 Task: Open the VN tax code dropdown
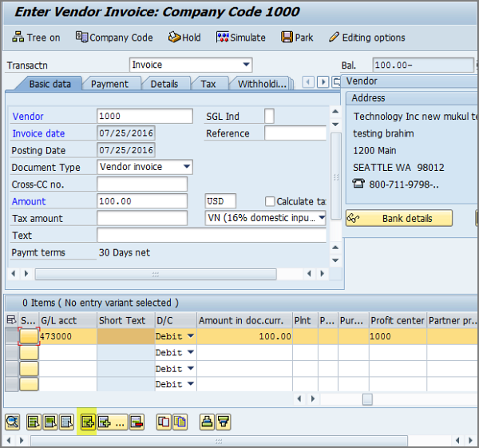coord(321,218)
